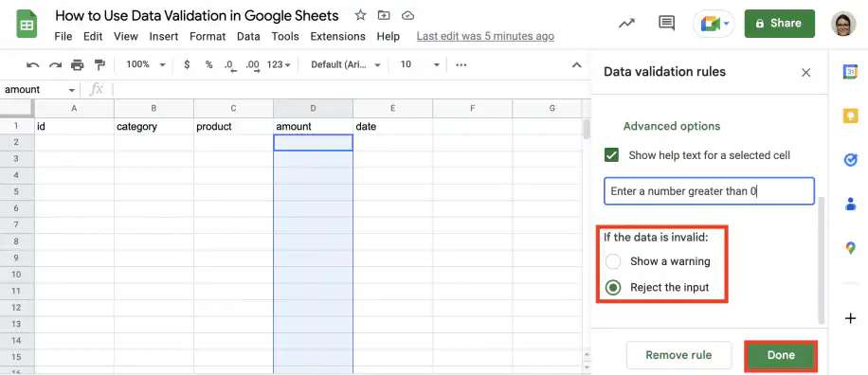
Task: Open the Tools menu
Action: 285,37
